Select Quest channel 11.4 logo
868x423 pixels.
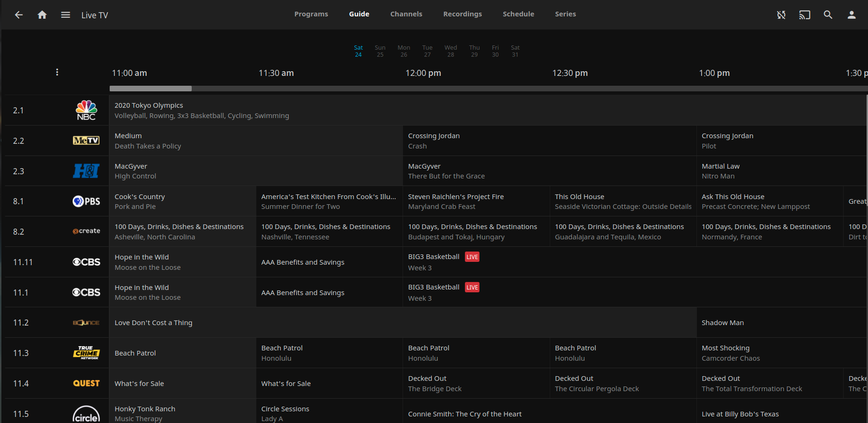(x=86, y=383)
